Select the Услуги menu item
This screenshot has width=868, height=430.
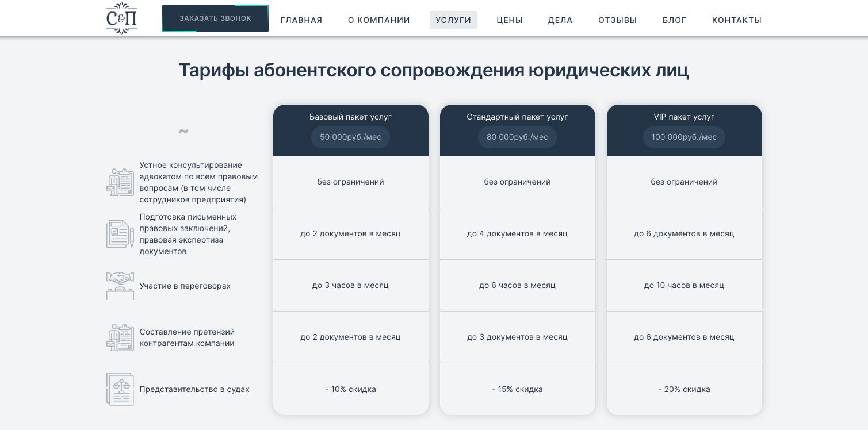click(x=453, y=20)
